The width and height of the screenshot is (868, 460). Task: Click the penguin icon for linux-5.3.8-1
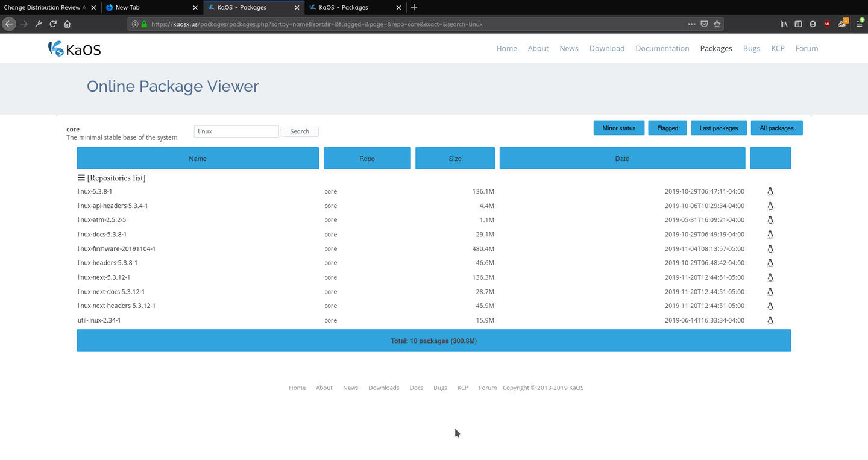pos(770,192)
